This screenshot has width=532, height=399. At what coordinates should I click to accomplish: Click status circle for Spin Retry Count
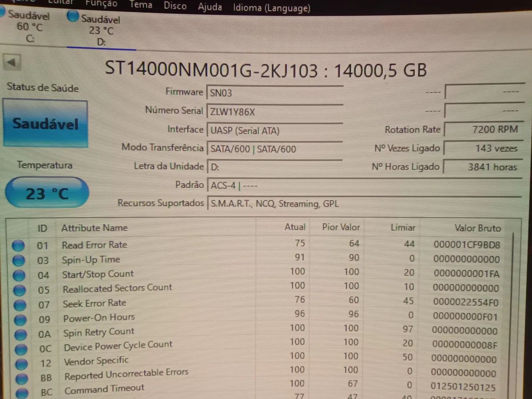[21, 334]
